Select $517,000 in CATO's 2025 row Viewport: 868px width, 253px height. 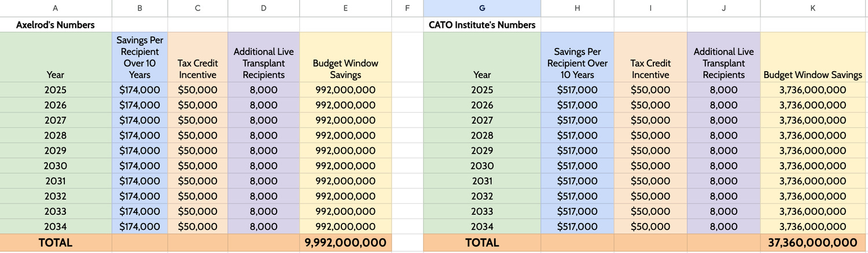click(x=578, y=90)
